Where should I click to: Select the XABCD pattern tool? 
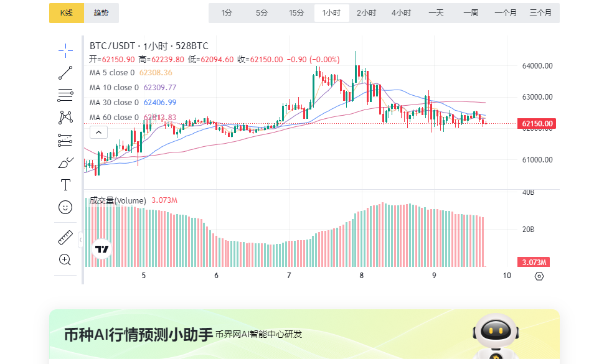coord(65,117)
